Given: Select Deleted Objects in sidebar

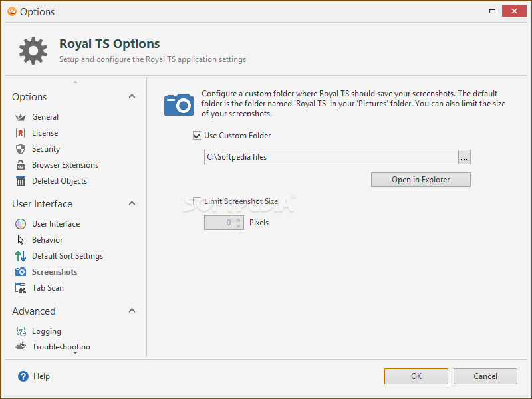Looking at the screenshot, I should [59, 181].
